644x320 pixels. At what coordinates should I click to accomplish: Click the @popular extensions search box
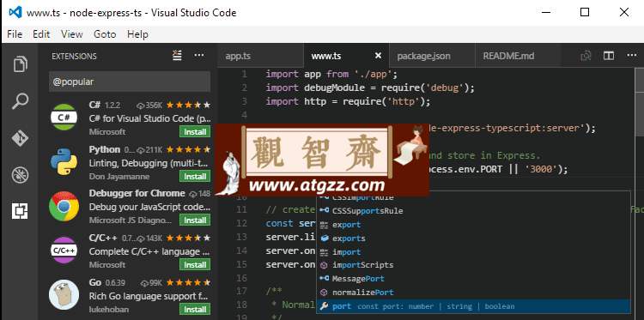(x=130, y=82)
